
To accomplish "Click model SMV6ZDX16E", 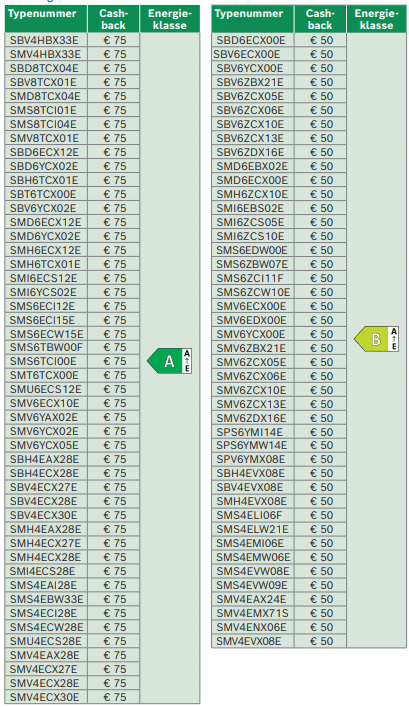I will click(x=251, y=418).
